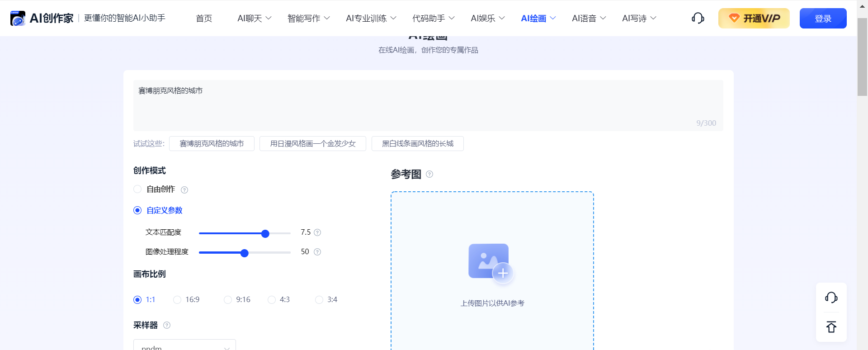
Task: Expand the AI聊天 dropdown menu
Action: (254, 19)
